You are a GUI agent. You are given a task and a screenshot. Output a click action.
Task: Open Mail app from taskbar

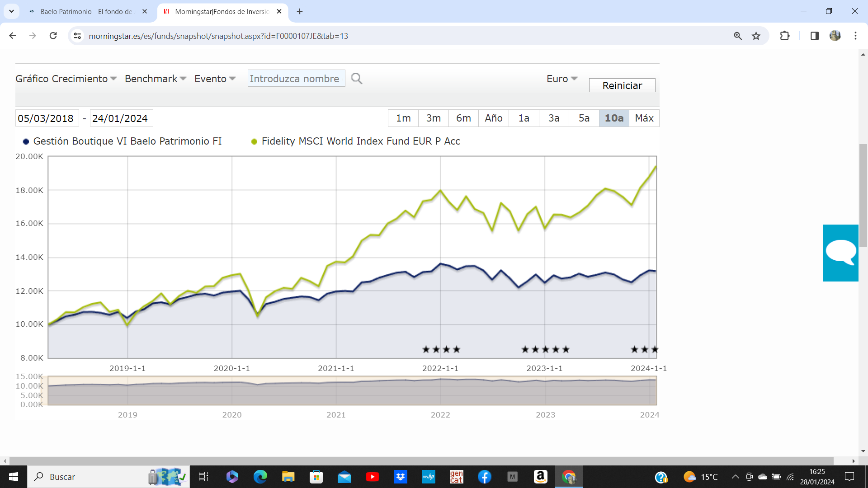coord(344,477)
